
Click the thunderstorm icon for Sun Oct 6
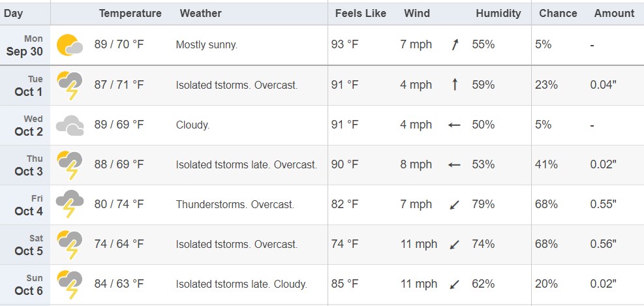click(x=70, y=284)
